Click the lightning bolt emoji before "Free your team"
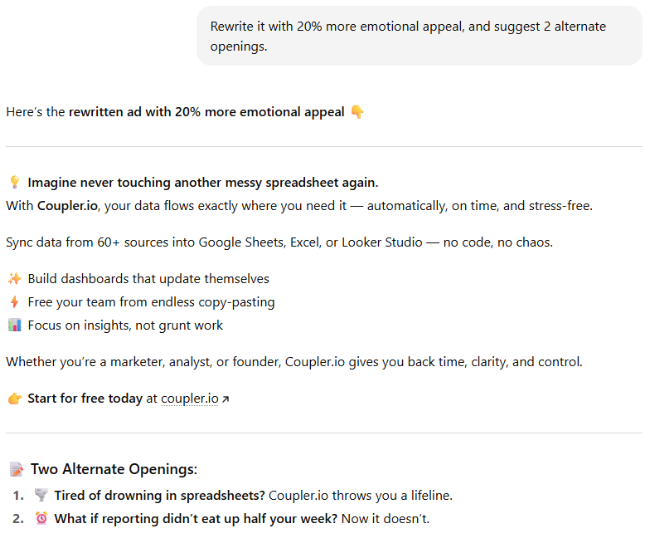Viewport: 650px width, 537px height. [x=14, y=302]
